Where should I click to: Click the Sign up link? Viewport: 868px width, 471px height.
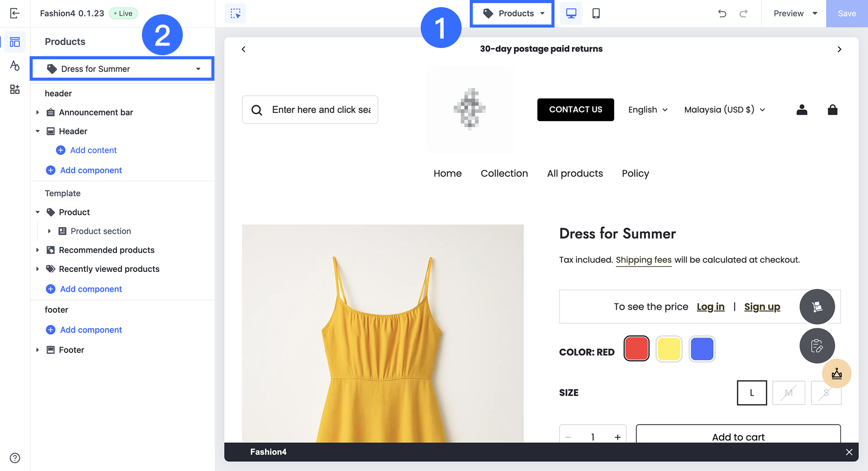click(x=762, y=307)
